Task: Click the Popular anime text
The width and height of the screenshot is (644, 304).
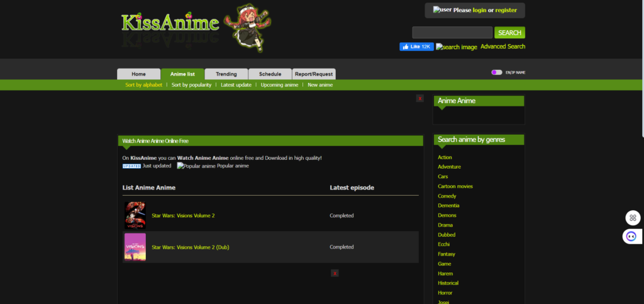Action: point(233,166)
